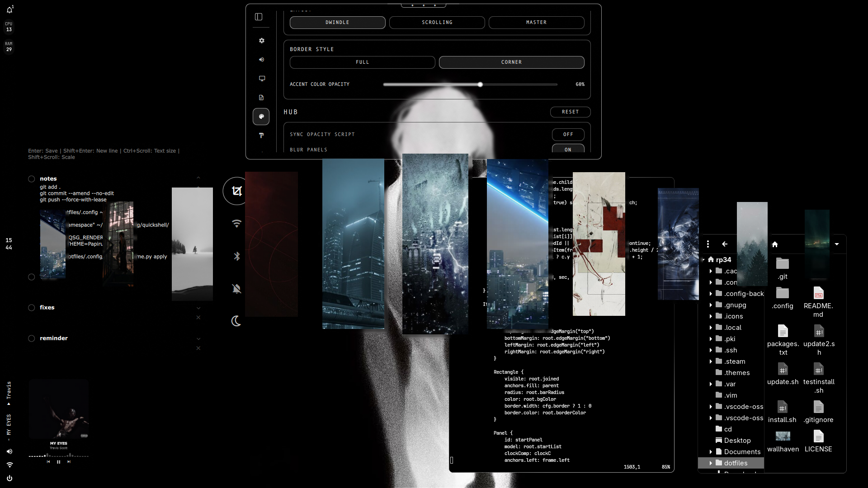Toggle the Wi-Fi quick setting icon
The image size is (868, 488).
pyautogui.click(x=236, y=224)
